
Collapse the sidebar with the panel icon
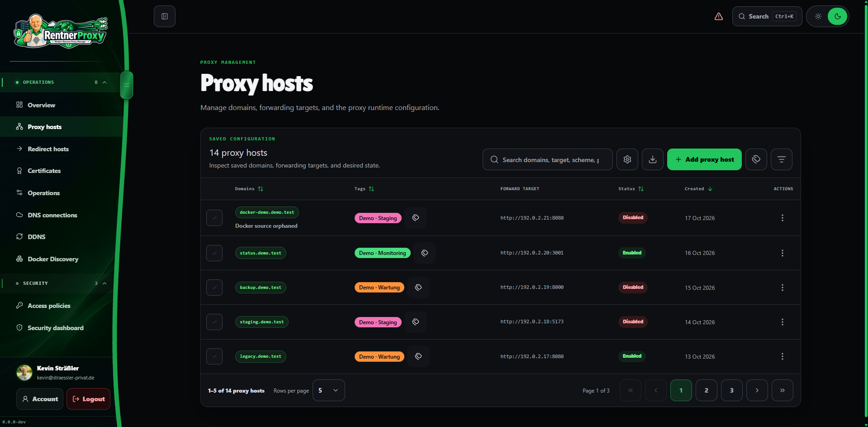(x=165, y=16)
